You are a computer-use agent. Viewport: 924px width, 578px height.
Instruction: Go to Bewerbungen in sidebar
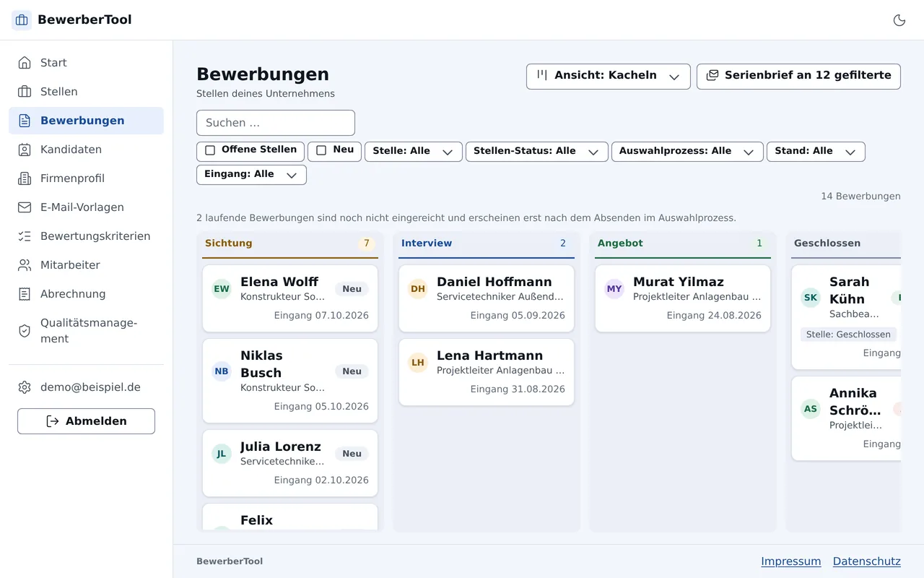click(x=86, y=121)
